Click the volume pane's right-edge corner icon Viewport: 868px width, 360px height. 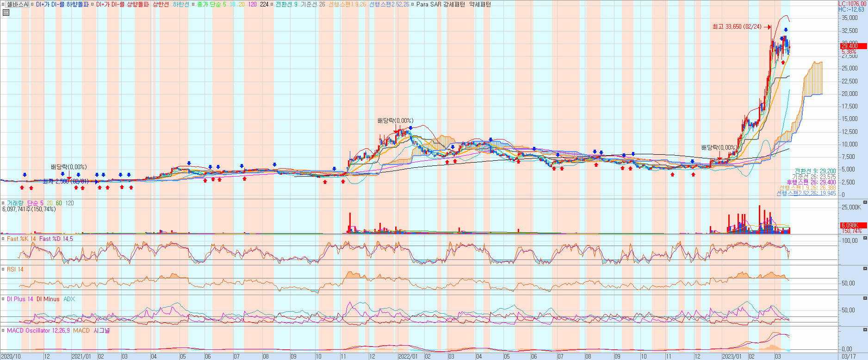pyautogui.click(x=865, y=202)
